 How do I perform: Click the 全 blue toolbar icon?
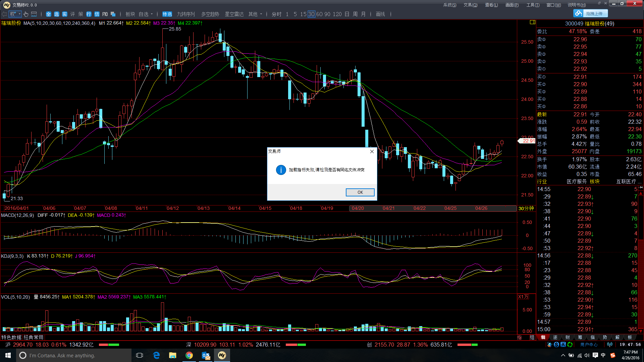click(x=49, y=14)
